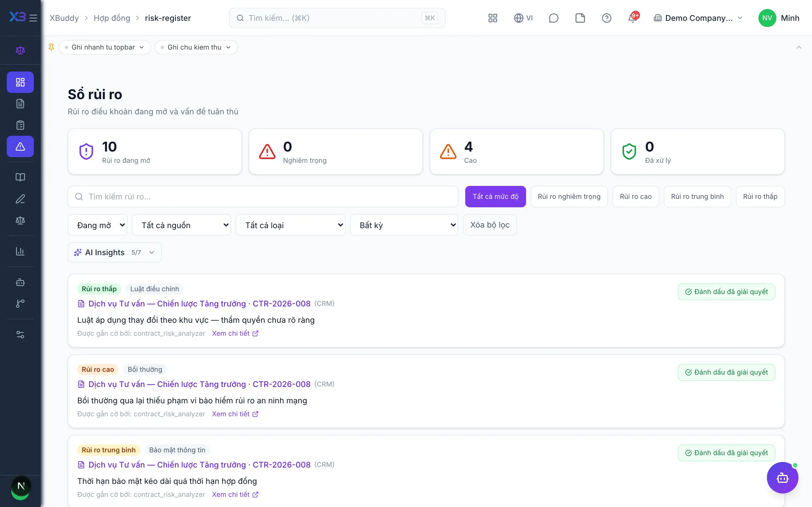Click the "Xóa bộ lọc" button
Viewport: 812px width, 507px height.
[490, 225]
